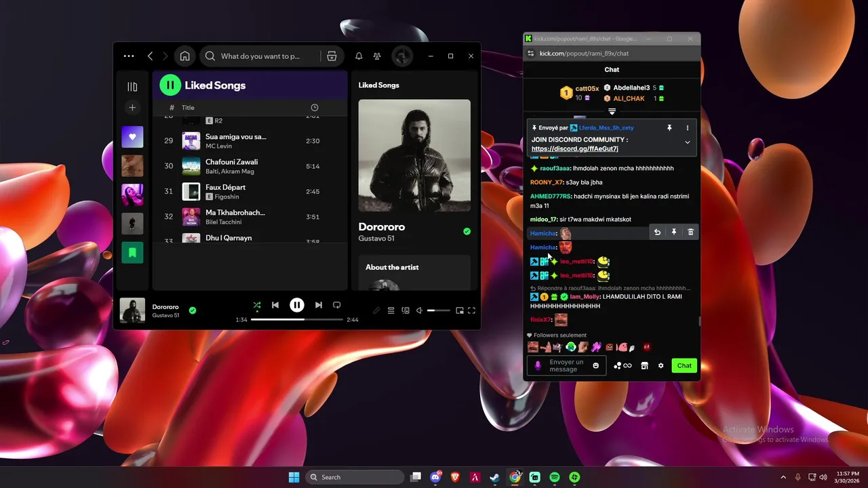The width and height of the screenshot is (868, 488).
Task: Seek within the song progress bar
Action: tap(297, 319)
